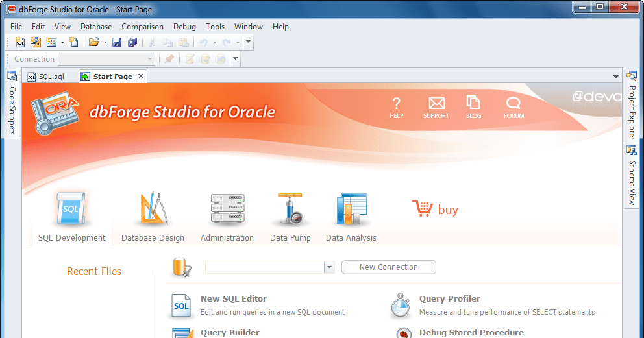This screenshot has width=644, height=338.
Task: Open the Start Page connection combo box
Action: point(270,267)
